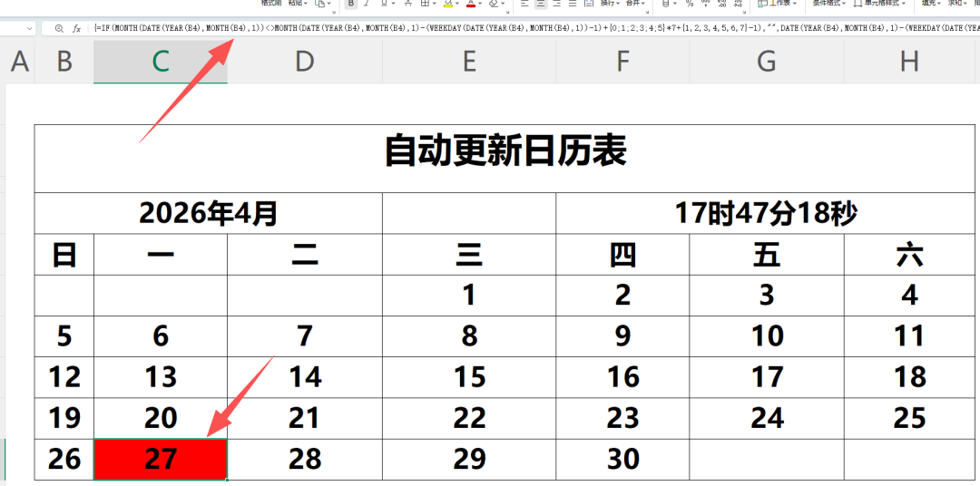980x486 pixels.
Task: Open the 单元格样式 dropdown
Action: point(879,3)
